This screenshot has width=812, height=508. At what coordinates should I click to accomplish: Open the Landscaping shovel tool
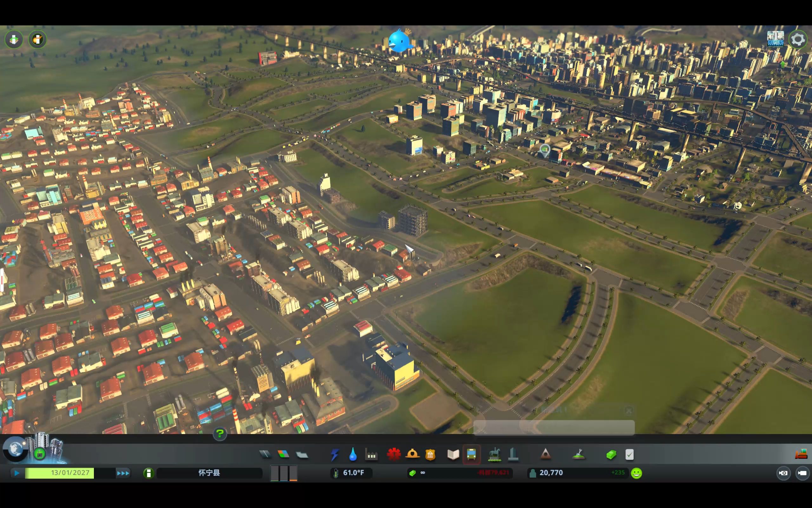(579, 455)
